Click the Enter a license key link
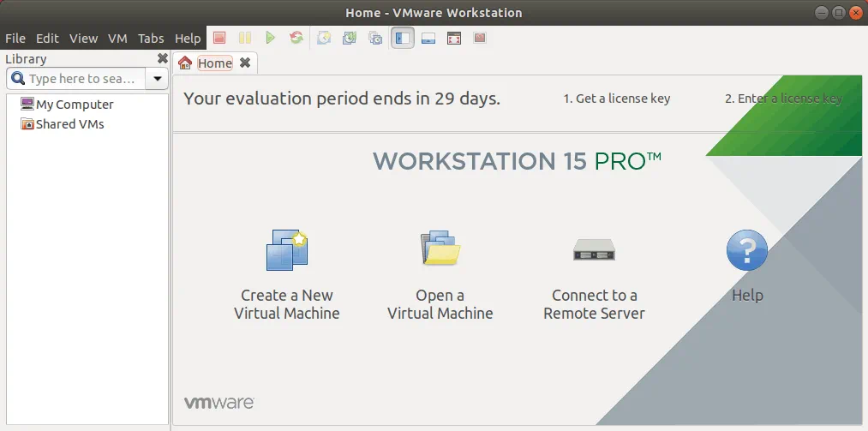Viewport: 868px width, 431px height. pos(784,99)
